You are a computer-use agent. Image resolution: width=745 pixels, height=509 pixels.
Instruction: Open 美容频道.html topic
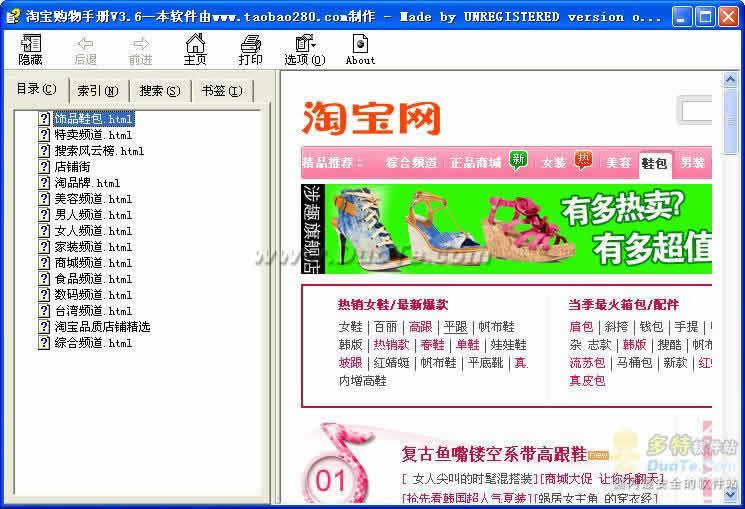coord(93,199)
